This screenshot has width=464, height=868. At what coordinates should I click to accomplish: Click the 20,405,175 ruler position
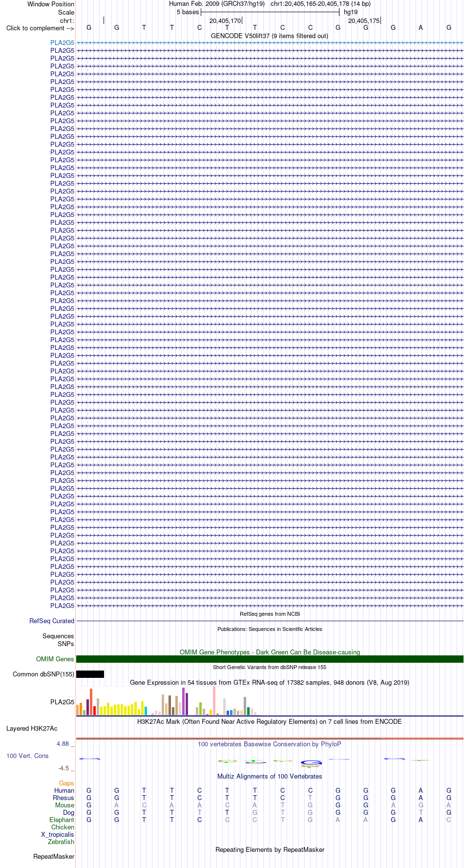point(364,21)
